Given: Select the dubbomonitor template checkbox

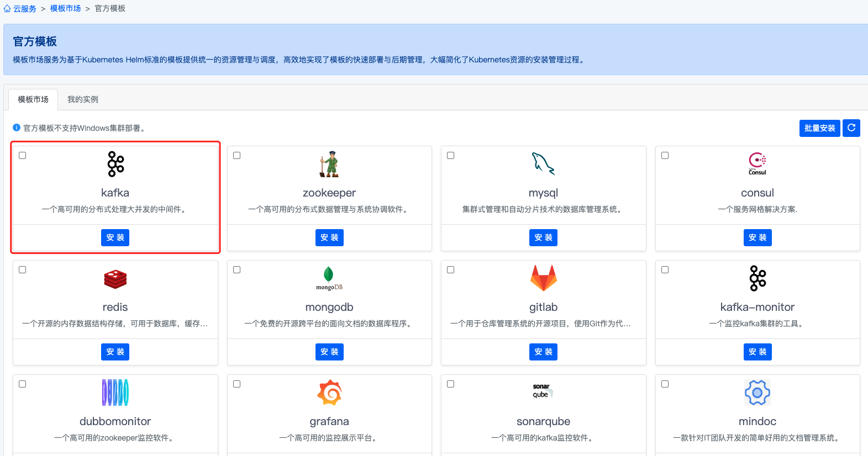Looking at the screenshot, I should pos(23,384).
